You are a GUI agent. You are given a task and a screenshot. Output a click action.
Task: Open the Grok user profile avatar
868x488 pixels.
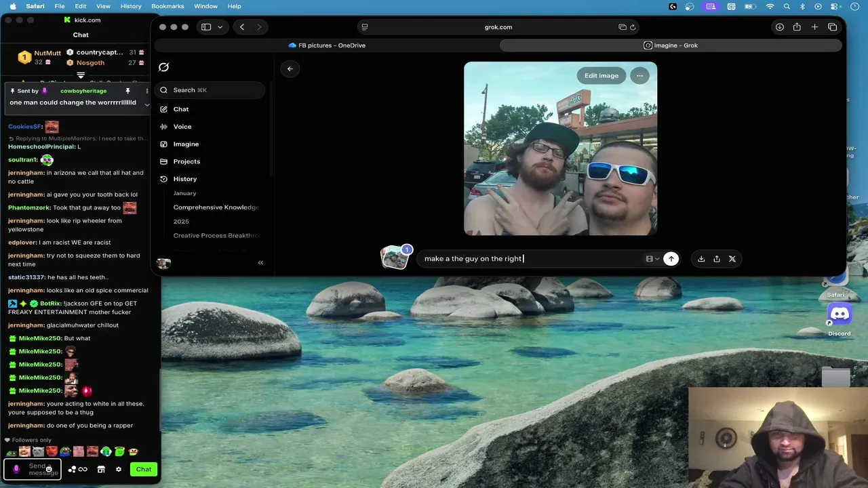pyautogui.click(x=163, y=263)
